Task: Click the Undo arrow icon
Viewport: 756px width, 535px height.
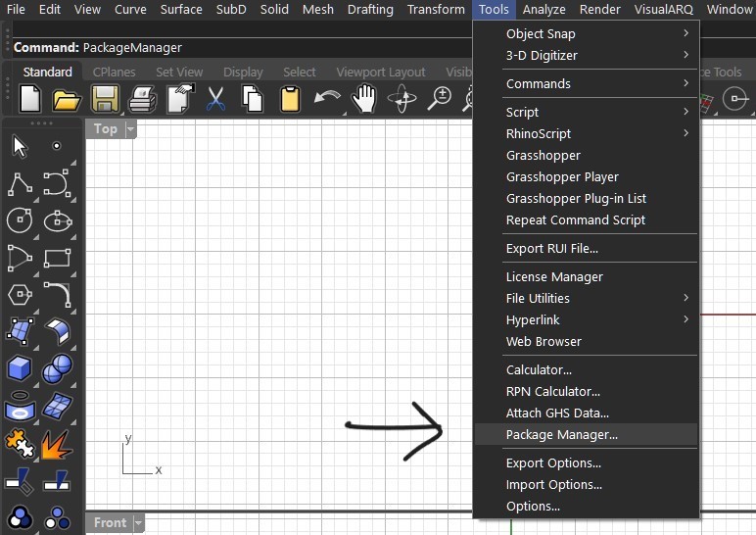Action: tap(326, 99)
